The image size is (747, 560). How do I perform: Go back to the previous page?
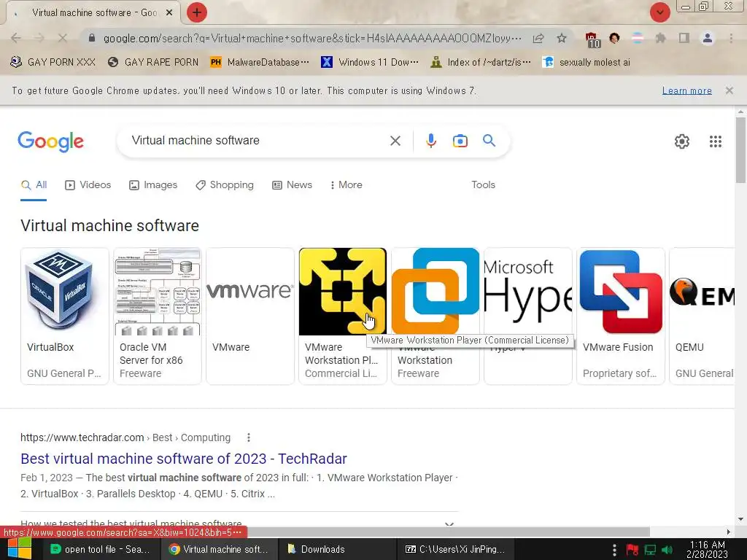point(16,38)
